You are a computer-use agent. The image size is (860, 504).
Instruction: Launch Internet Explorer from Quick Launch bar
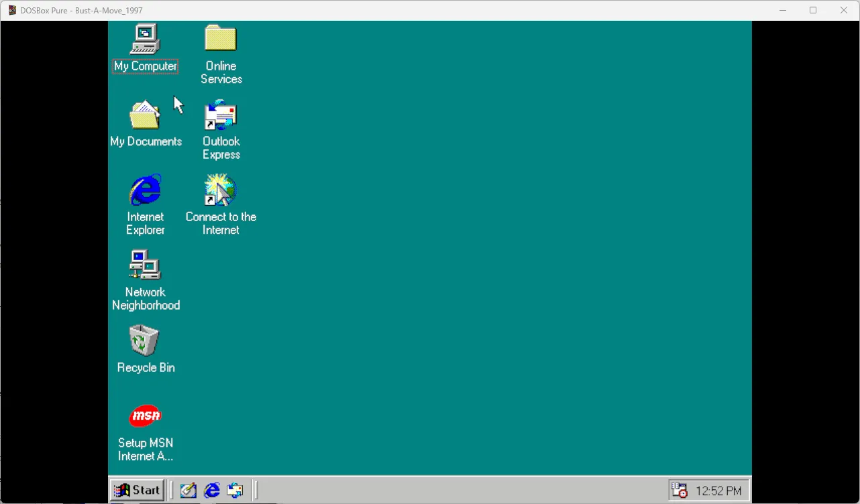pyautogui.click(x=212, y=491)
